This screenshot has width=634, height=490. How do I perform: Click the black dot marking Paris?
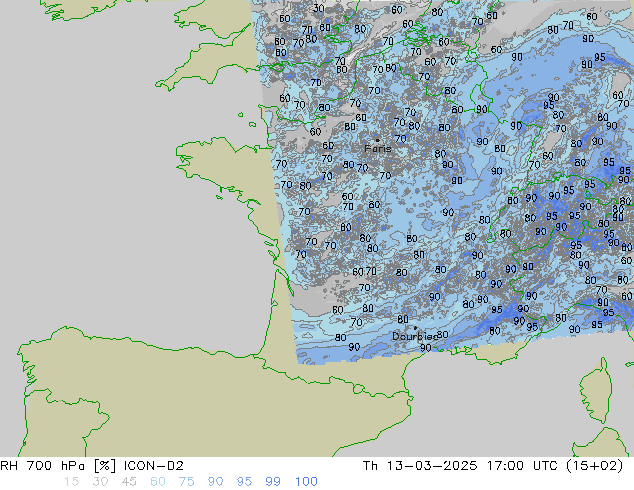[x=378, y=140]
